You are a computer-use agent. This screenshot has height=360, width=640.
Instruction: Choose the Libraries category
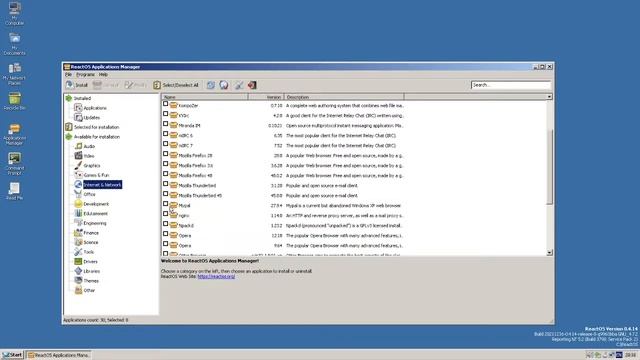(91, 271)
